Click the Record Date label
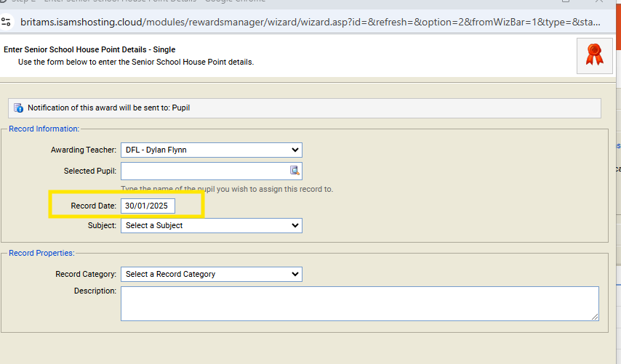 [93, 206]
